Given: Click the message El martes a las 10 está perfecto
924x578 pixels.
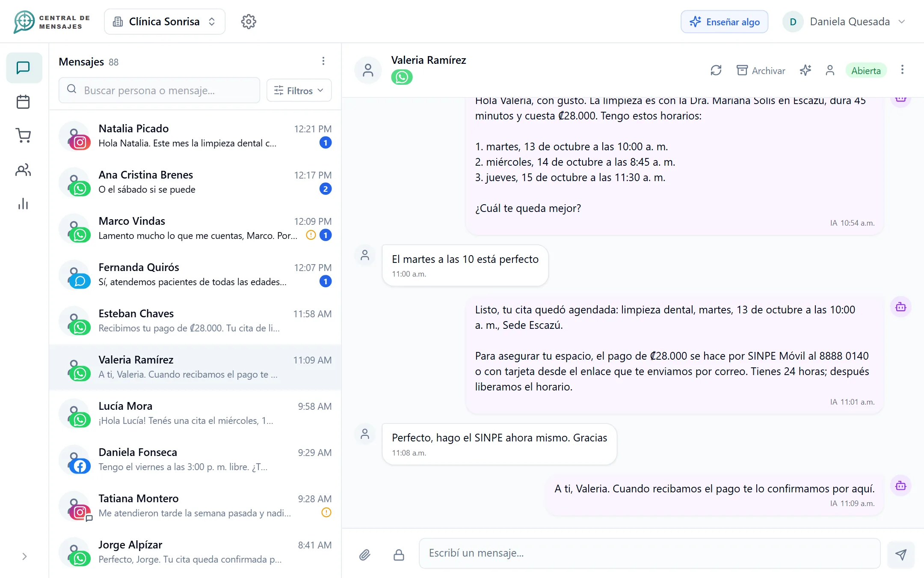Looking at the screenshot, I should coord(465,265).
